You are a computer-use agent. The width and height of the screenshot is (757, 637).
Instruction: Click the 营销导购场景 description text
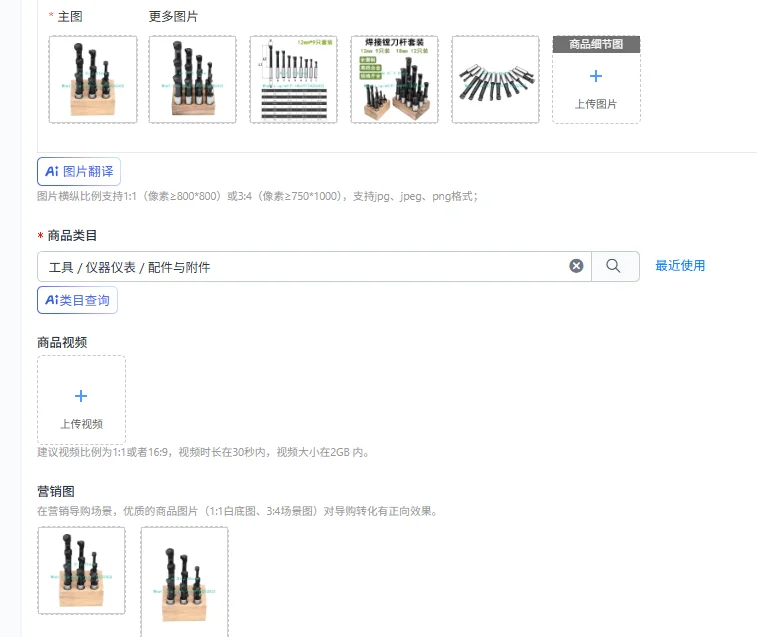238,511
